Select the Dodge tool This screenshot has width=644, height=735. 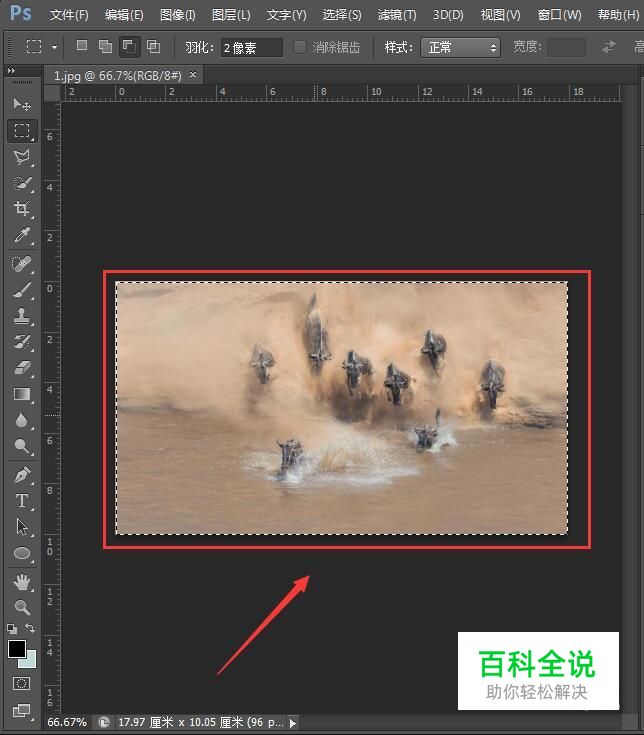pyautogui.click(x=22, y=446)
